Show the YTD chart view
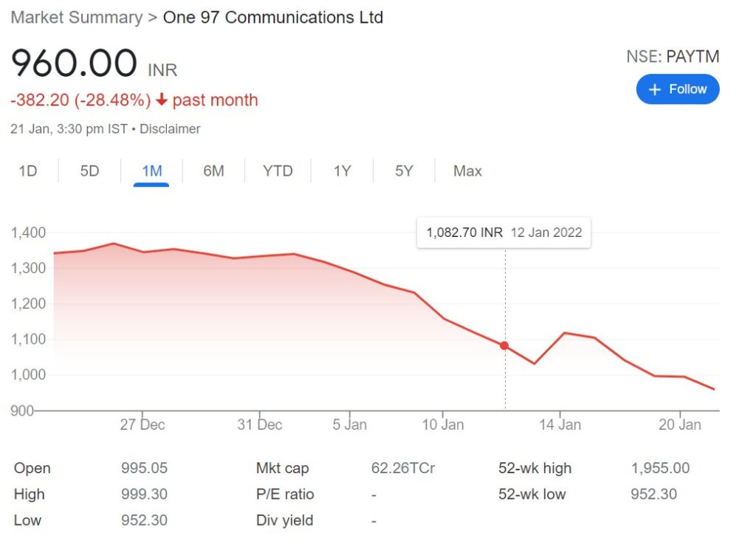The image size is (756, 550). [278, 171]
